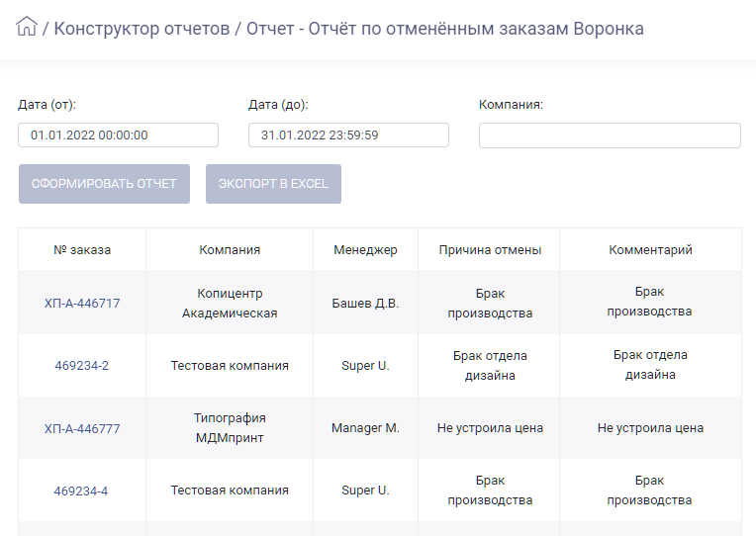Click manager cell Башев Д.В.
Viewport: 756px width, 536px height.
tap(365, 304)
